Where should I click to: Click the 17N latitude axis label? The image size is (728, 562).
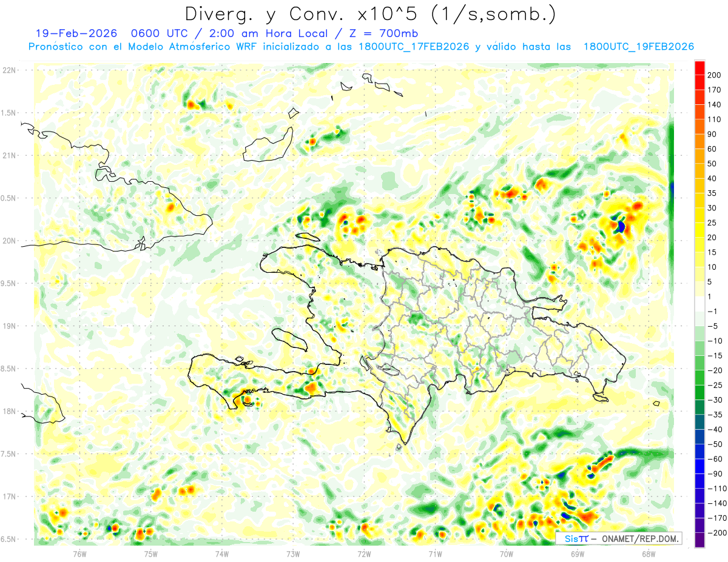point(9,497)
